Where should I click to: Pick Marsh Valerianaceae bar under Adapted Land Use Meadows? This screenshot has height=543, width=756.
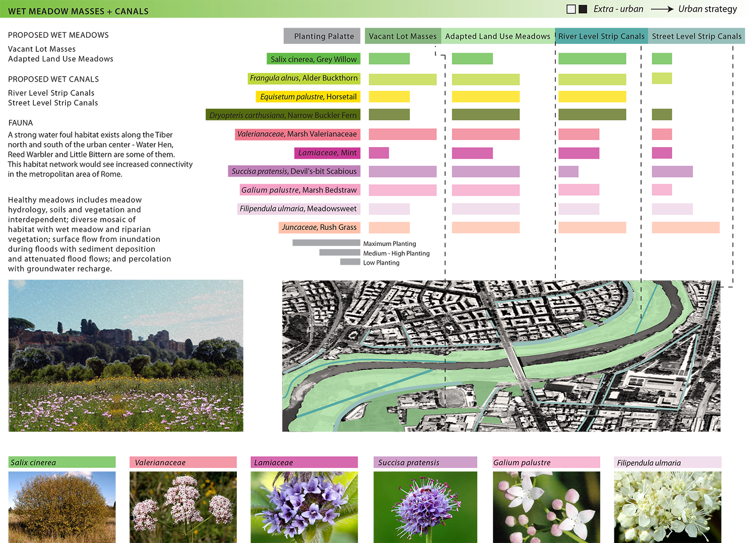486,134
